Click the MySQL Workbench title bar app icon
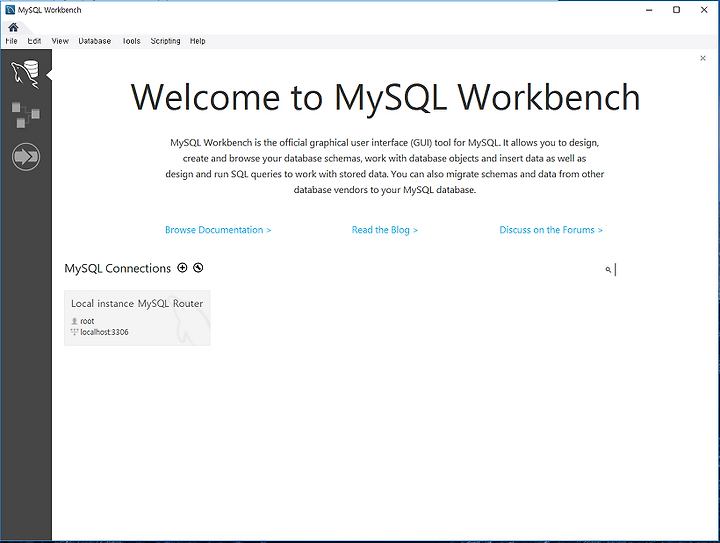Viewport: 720px width, 543px height. (10, 10)
